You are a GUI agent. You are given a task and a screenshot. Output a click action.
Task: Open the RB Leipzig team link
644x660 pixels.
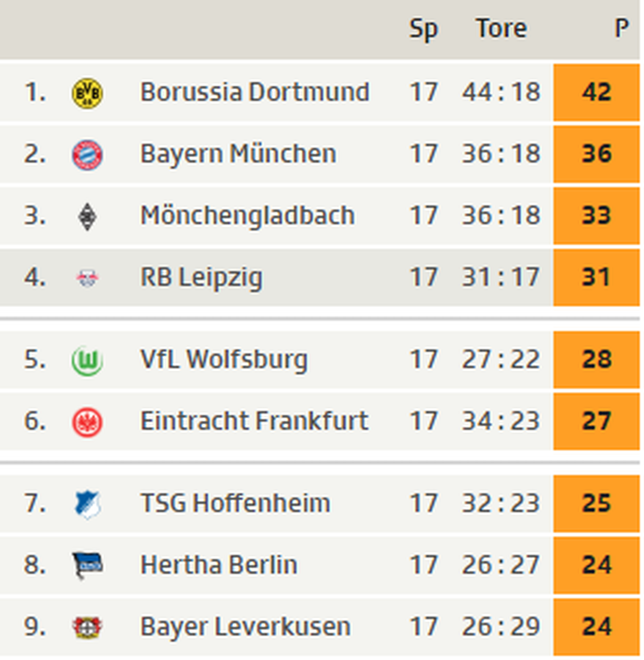pos(201,277)
